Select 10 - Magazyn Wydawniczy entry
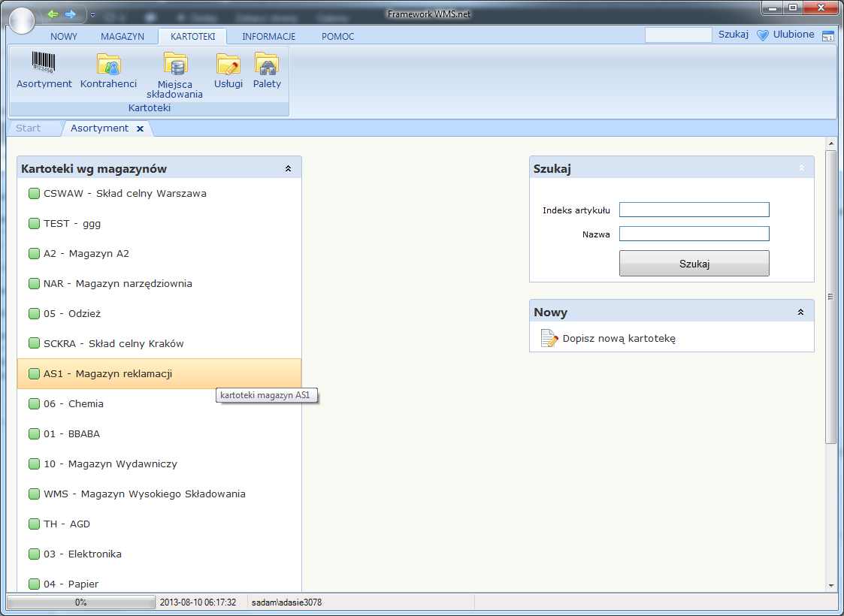Viewport: 844px width, 616px height. [x=159, y=464]
